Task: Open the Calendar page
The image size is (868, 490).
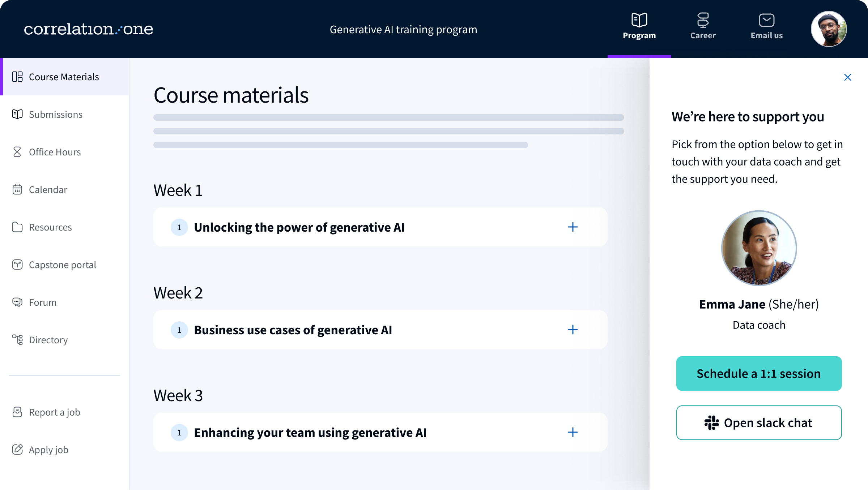Action: pos(64,189)
